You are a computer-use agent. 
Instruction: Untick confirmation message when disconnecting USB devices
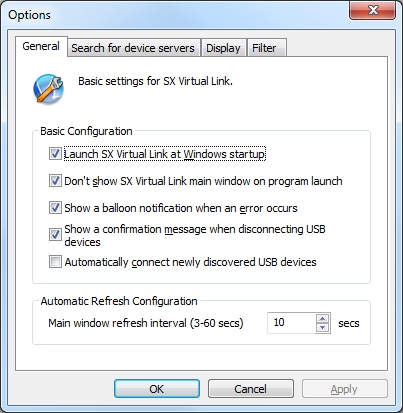[x=55, y=235]
